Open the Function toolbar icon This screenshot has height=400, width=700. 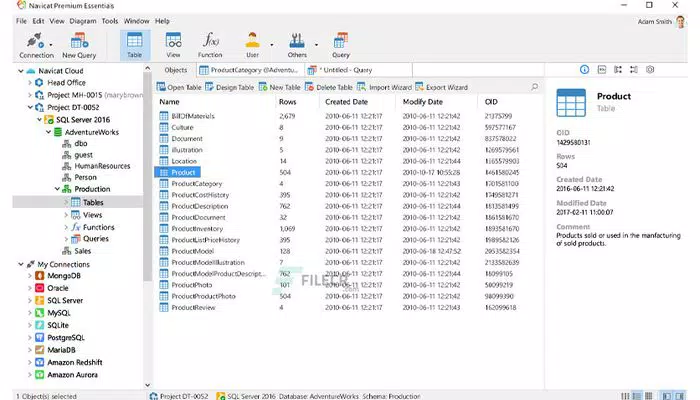tap(210, 45)
